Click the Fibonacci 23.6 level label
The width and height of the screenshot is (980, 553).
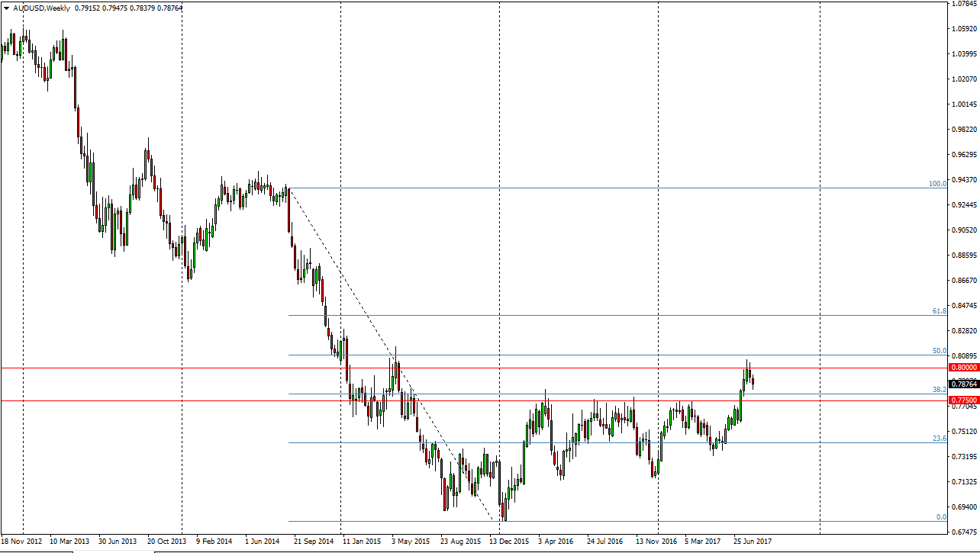[x=940, y=439]
